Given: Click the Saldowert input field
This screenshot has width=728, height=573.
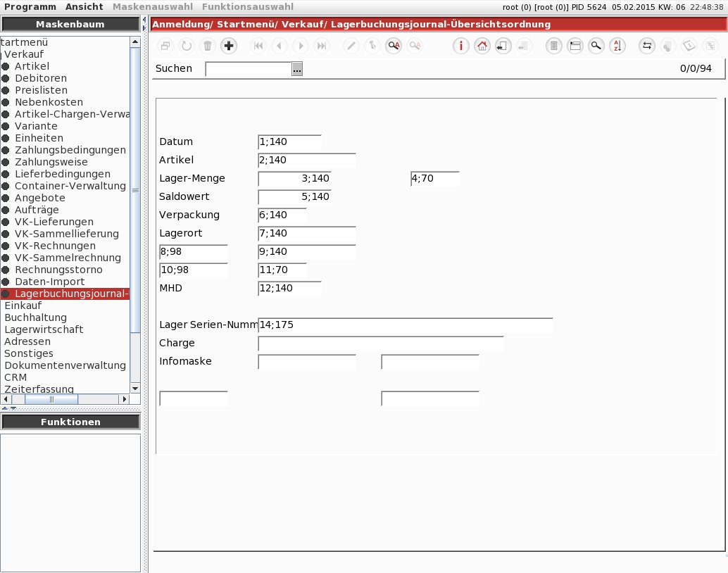Looking at the screenshot, I should click(x=294, y=197).
